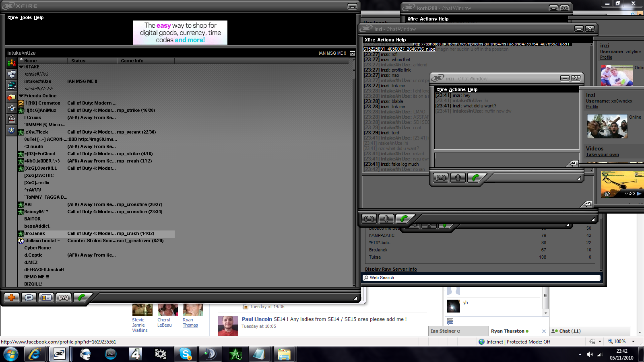
Task: Click the profile card button in Xfire toolbar
Action: 46,298
